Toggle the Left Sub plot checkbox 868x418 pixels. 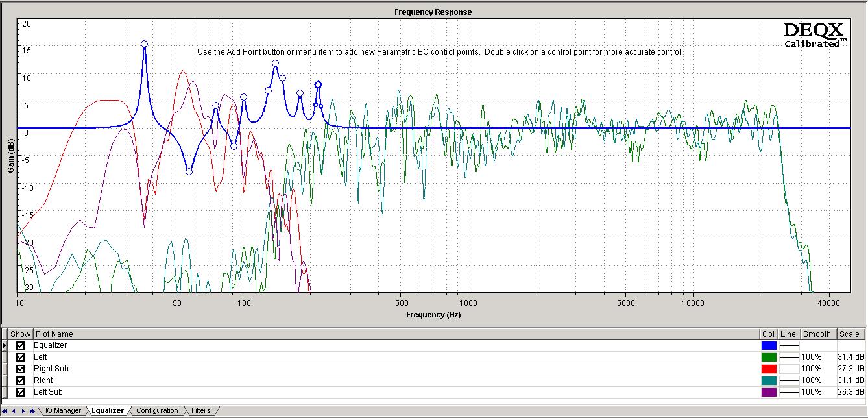click(x=21, y=392)
